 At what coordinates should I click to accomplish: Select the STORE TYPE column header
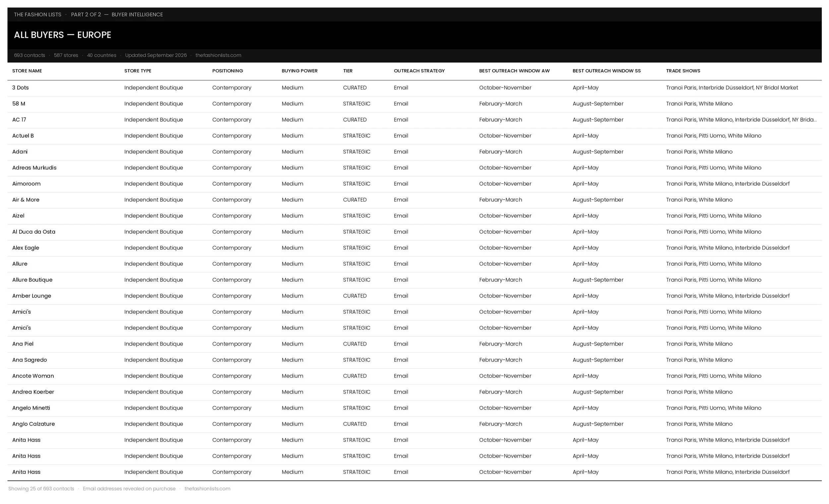[138, 71]
